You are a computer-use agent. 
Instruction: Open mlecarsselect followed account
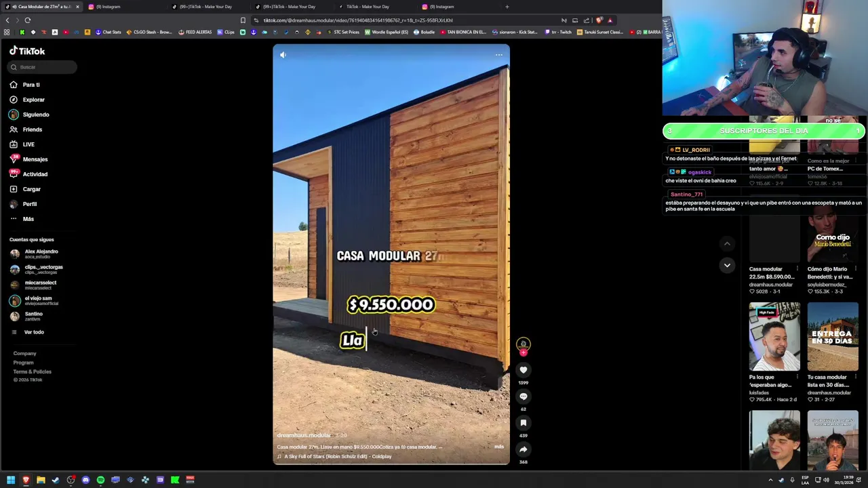tap(33, 285)
